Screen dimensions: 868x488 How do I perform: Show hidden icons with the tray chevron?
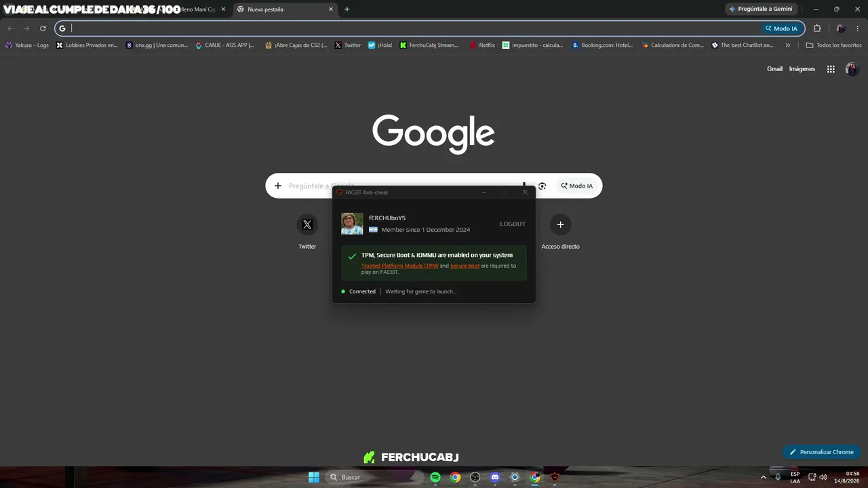pyautogui.click(x=764, y=477)
